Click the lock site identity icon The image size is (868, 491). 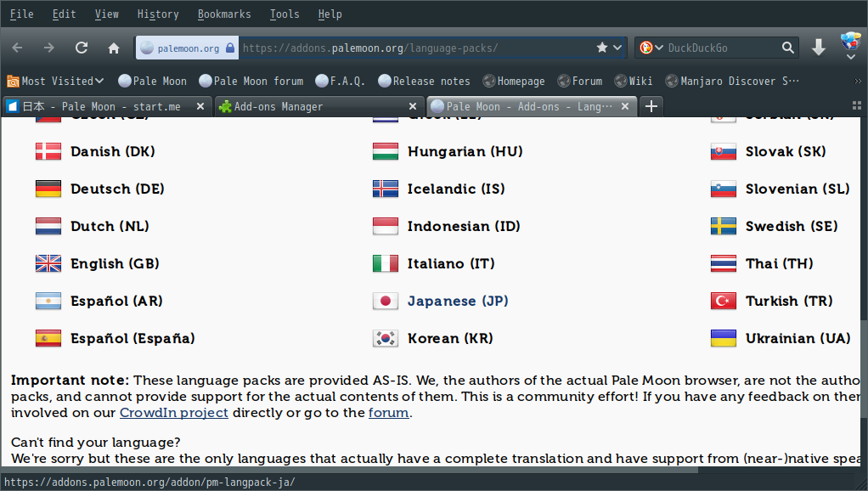(x=229, y=48)
